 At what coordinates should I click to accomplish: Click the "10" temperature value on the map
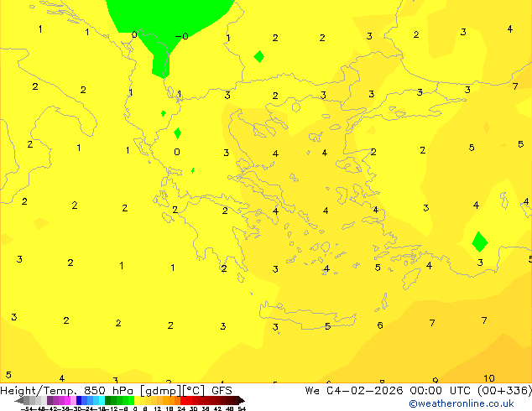tap(489, 378)
